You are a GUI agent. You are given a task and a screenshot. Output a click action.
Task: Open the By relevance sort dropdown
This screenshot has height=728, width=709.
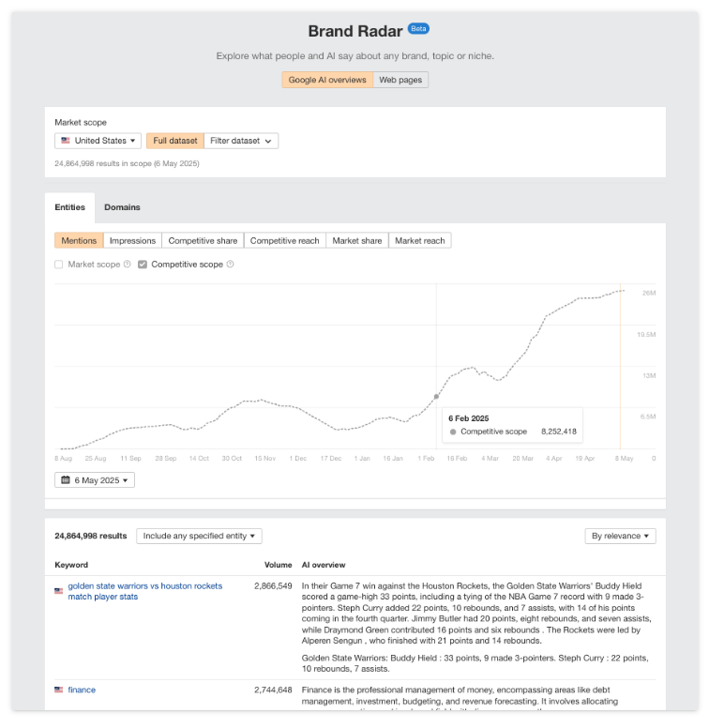point(621,536)
